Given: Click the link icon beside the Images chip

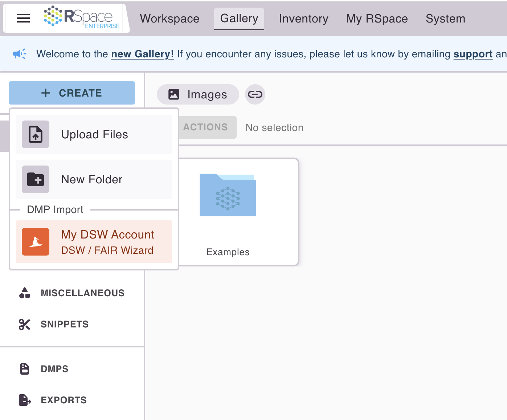Looking at the screenshot, I should (x=255, y=94).
